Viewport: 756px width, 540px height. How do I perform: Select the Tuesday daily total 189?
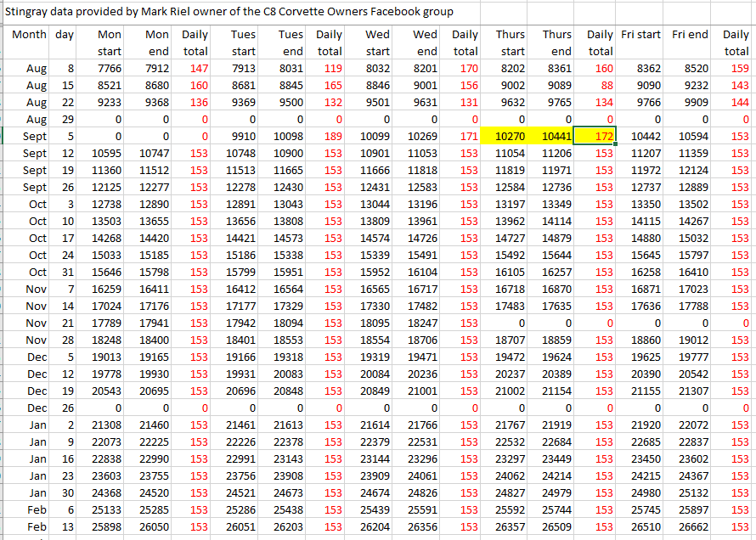pyautogui.click(x=330, y=137)
